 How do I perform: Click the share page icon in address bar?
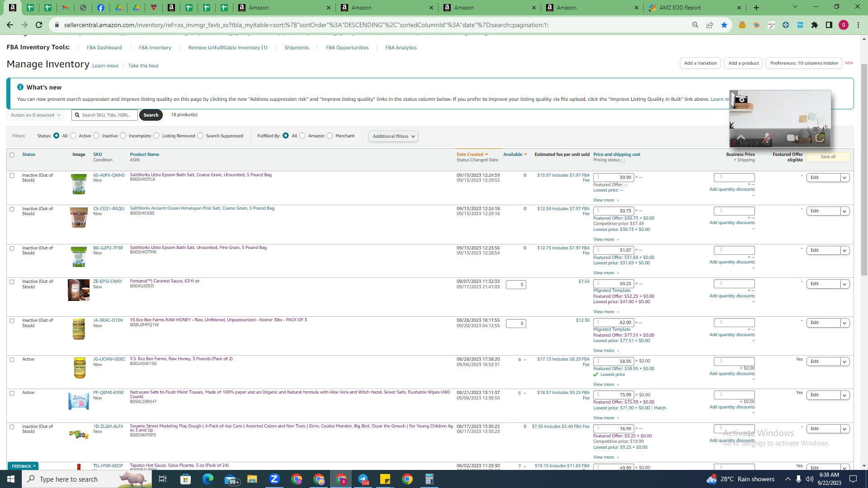[x=710, y=25]
